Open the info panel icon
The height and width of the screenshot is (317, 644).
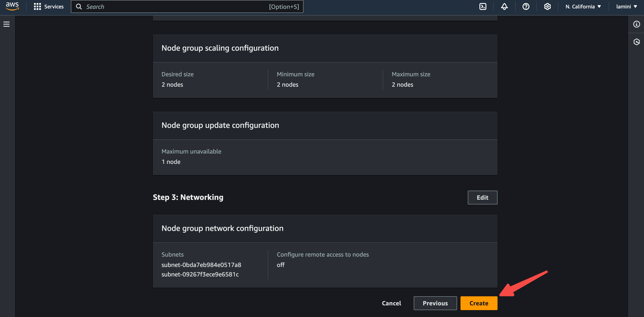636,24
